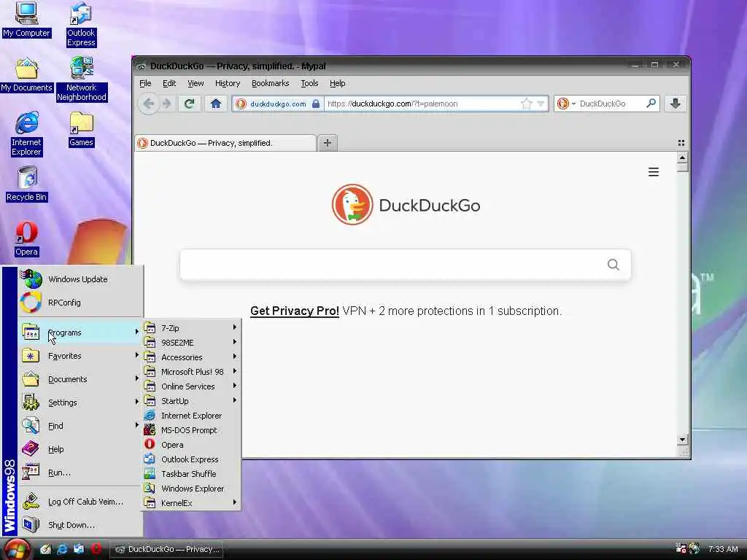Bookmark this page with the star icon

[x=527, y=104]
